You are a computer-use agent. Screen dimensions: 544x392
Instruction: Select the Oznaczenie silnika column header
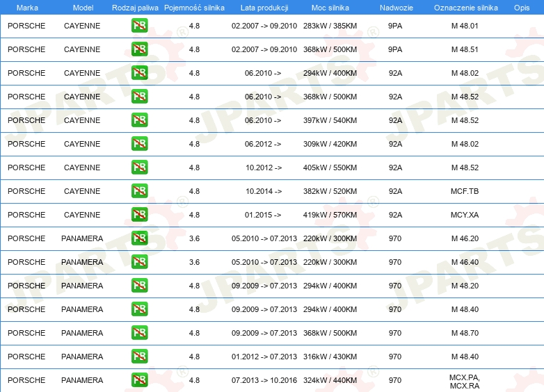point(465,8)
